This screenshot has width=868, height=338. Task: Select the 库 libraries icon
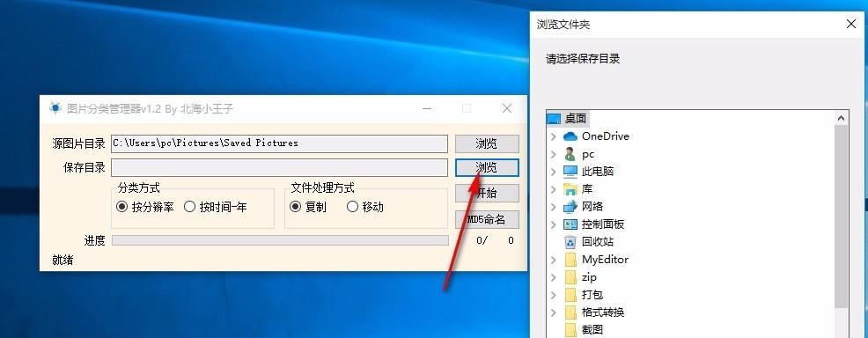[570, 189]
